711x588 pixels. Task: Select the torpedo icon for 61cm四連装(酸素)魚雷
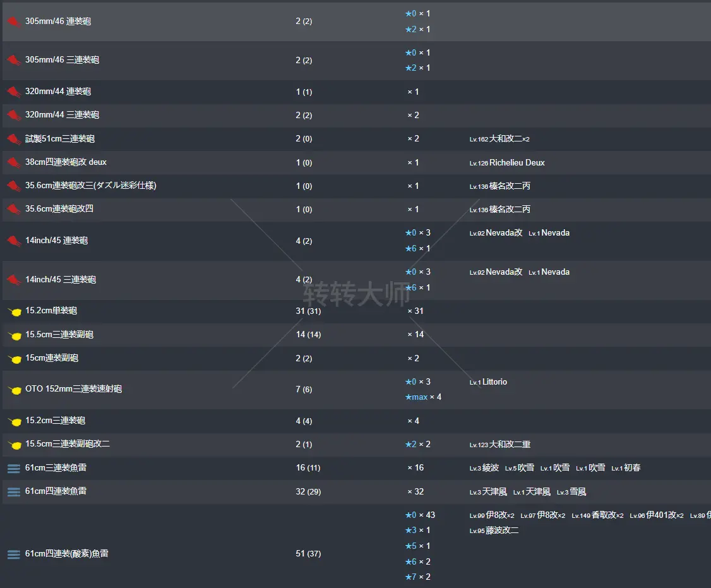[14, 554]
